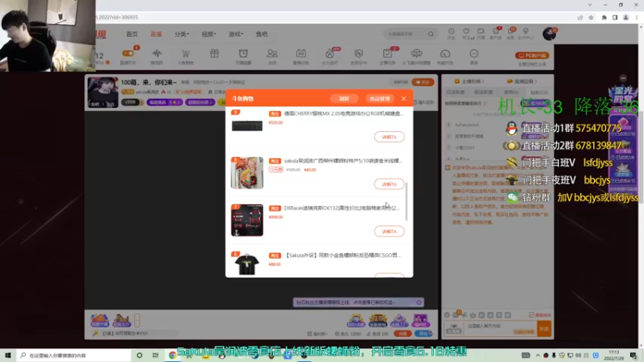644x362 pixels.
Task: Click the site search input field
Action: pyautogui.click(x=406, y=34)
